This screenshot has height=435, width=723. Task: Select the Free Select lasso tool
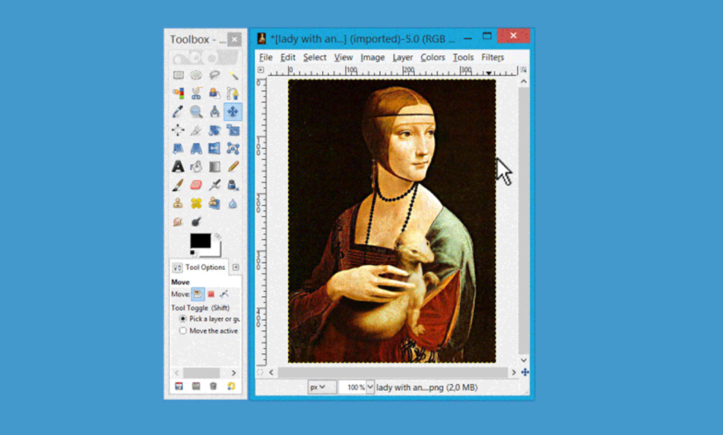pyautogui.click(x=214, y=75)
